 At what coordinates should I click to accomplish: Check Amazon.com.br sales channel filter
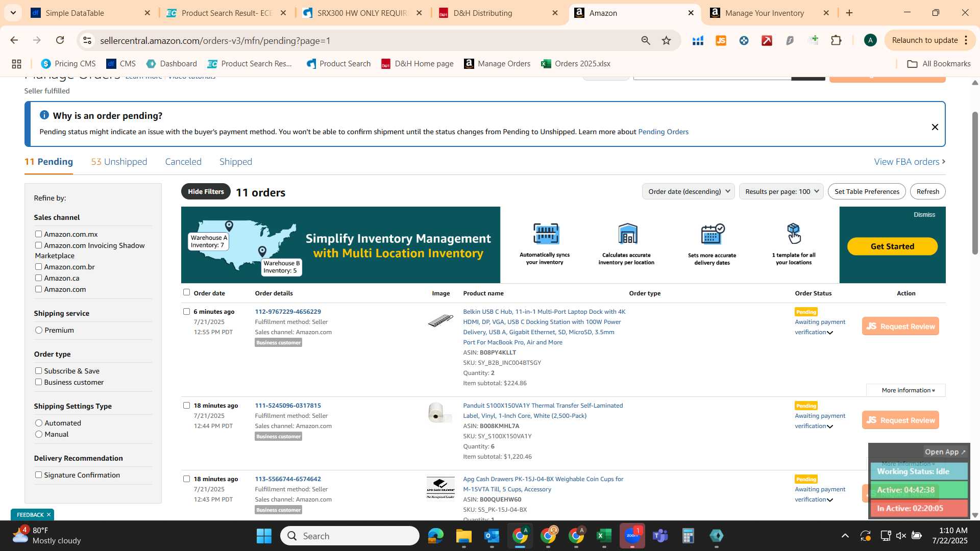click(x=38, y=267)
